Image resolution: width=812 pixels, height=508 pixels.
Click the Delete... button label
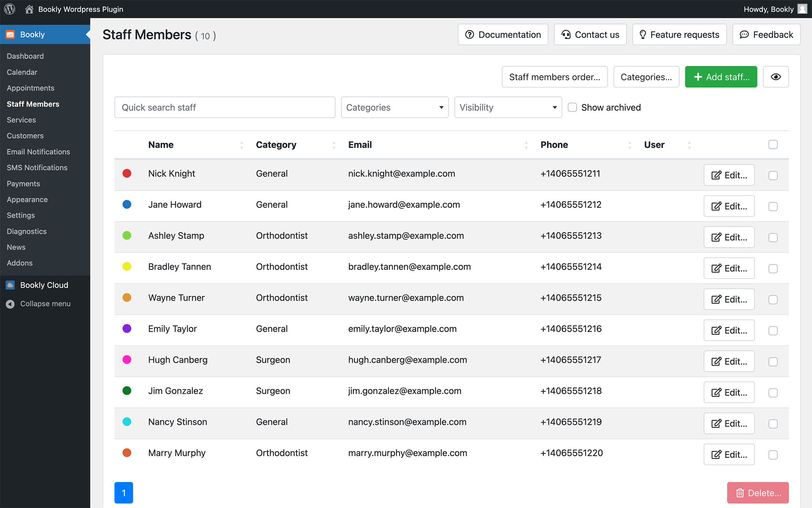pyautogui.click(x=764, y=493)
